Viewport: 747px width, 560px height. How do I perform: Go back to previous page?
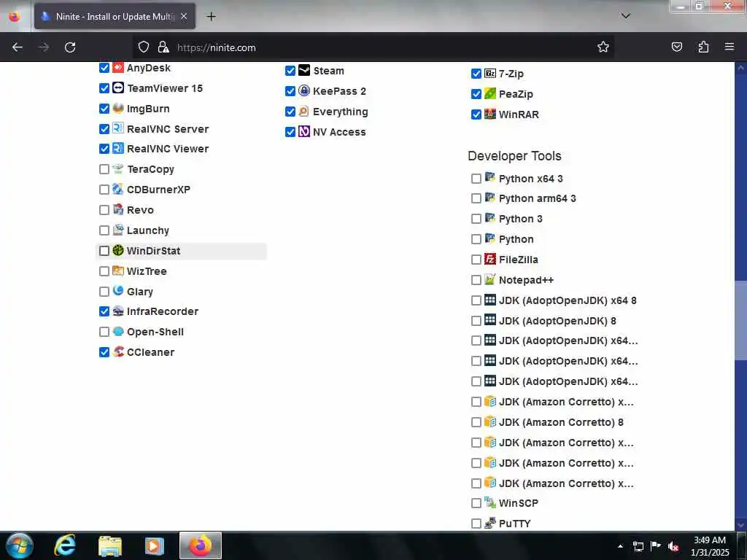18,47
